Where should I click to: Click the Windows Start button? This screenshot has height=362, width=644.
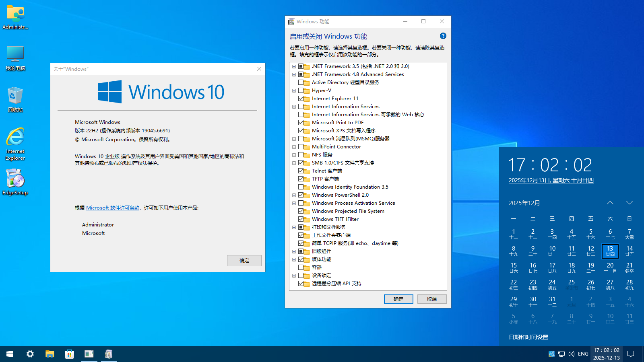point(10,354)
